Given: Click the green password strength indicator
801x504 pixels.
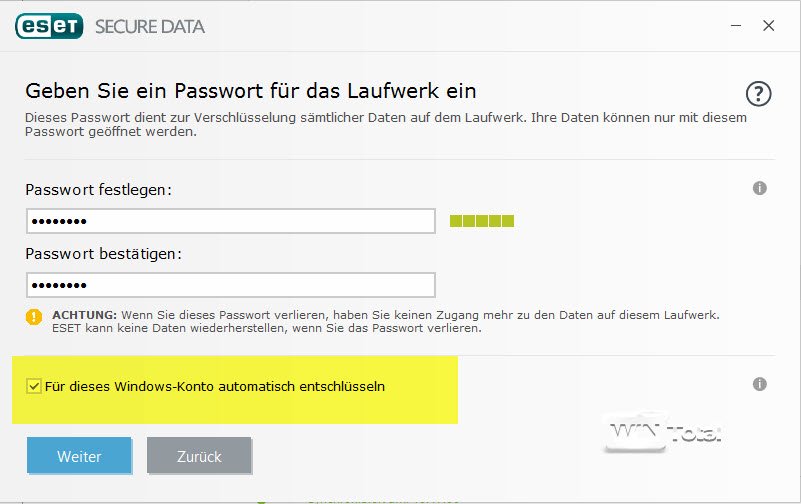Looking at the screenshot, I should pos(481,220).
